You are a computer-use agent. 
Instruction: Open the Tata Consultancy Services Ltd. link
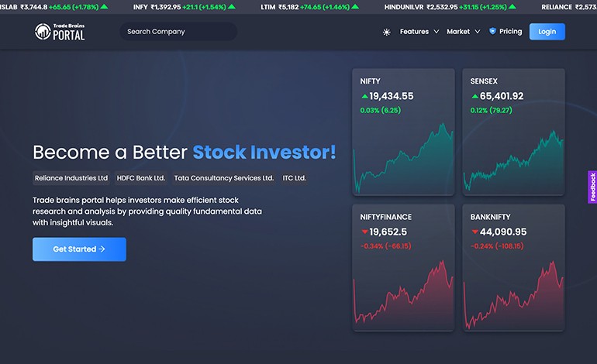224,178
